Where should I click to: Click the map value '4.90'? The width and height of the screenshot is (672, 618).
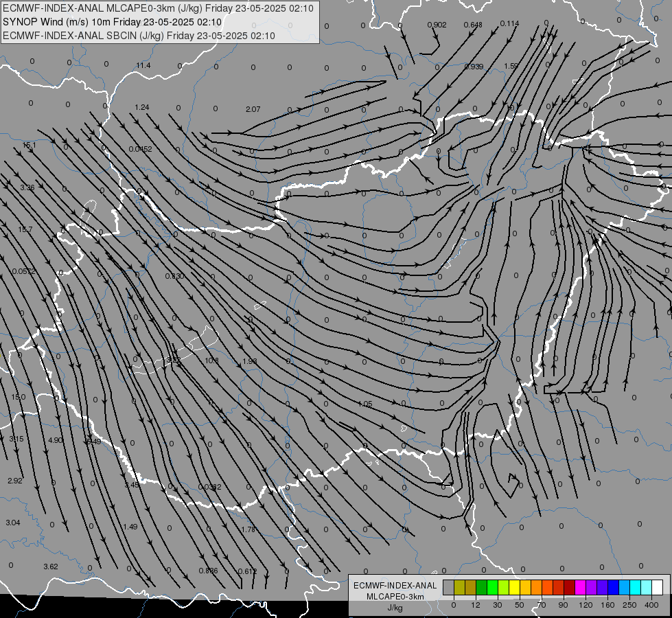tap(56, 440)
